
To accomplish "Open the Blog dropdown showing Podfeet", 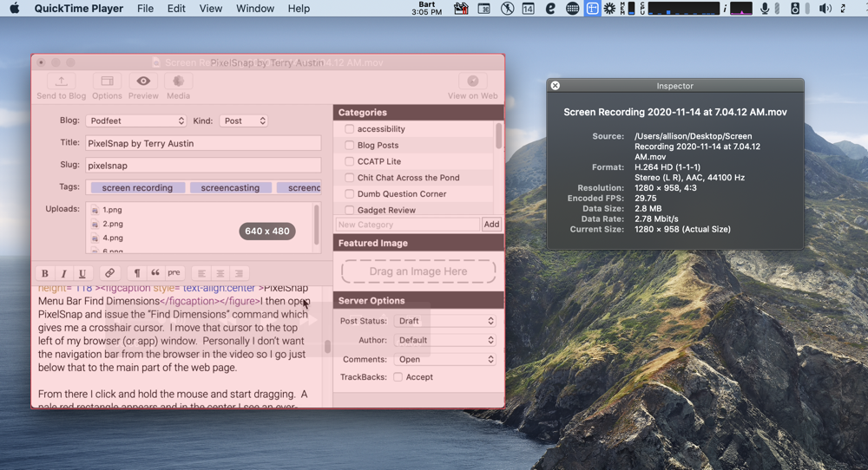I will click(x=135, y=121).
